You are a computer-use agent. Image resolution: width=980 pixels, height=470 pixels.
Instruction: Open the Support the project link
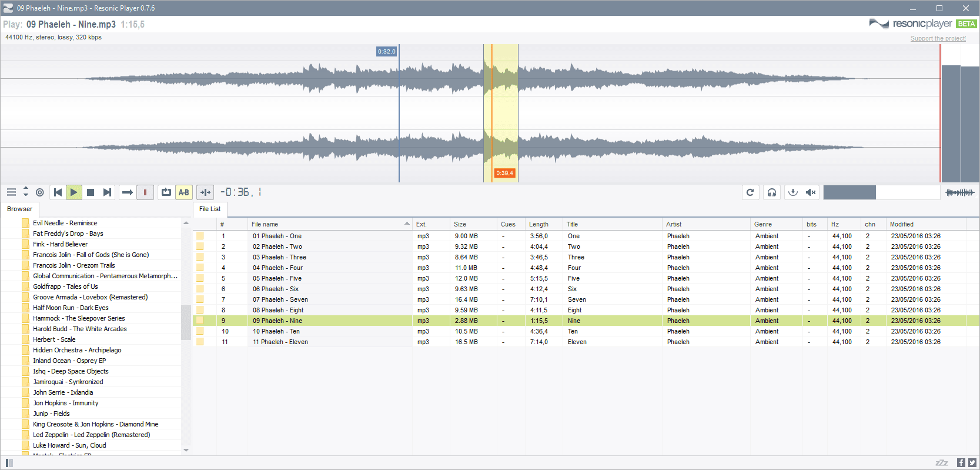coord(938,38)
